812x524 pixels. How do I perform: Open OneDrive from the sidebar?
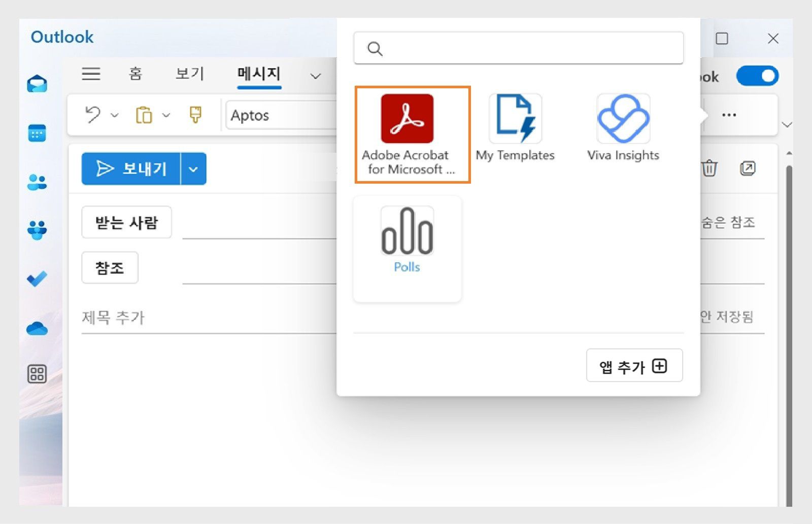37,329
